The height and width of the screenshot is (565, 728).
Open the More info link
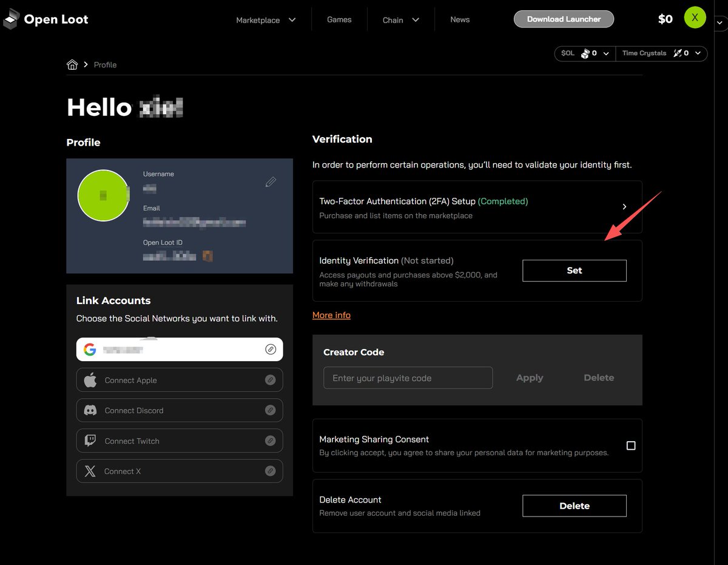[331, 315]
